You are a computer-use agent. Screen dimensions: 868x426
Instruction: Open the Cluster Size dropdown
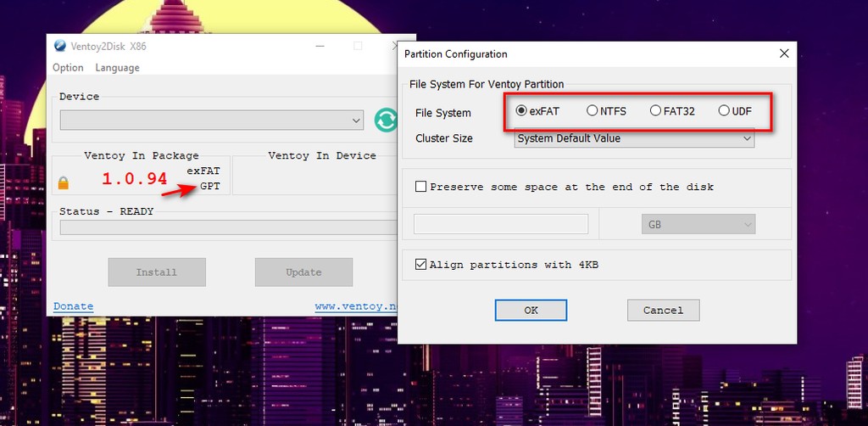(x=634, y=138)
